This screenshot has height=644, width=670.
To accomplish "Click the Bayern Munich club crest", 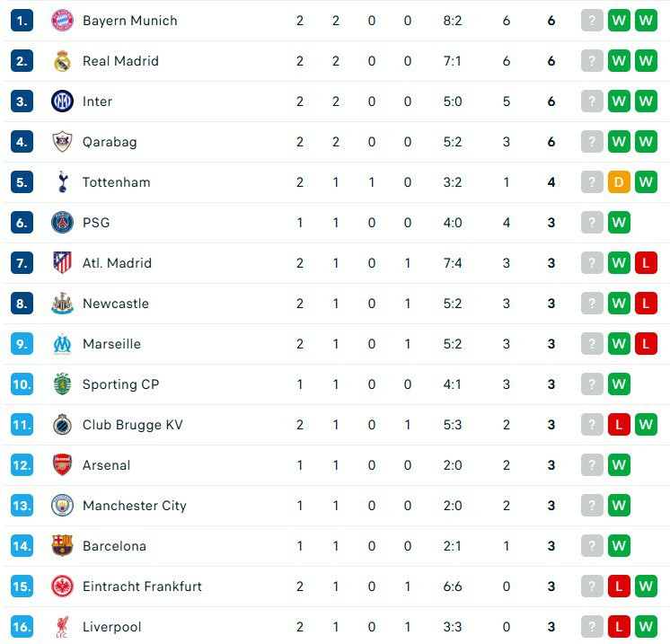I will click(x=62, y=20).
